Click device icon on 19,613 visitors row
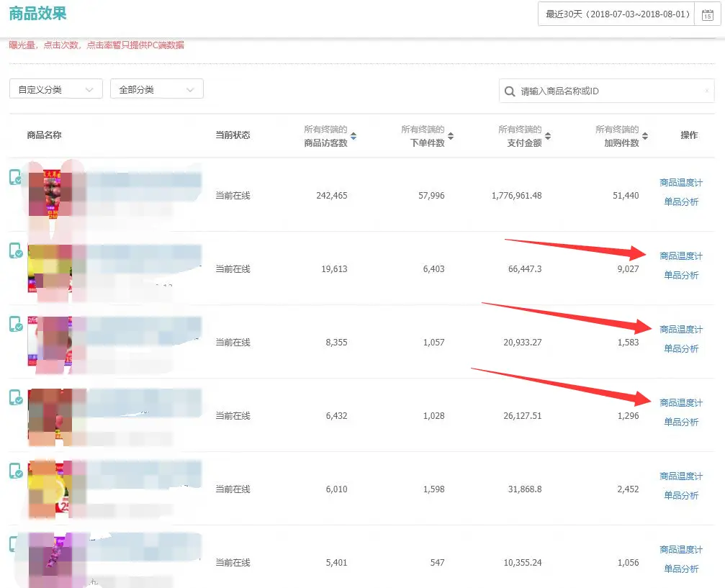 click(16, 250)
